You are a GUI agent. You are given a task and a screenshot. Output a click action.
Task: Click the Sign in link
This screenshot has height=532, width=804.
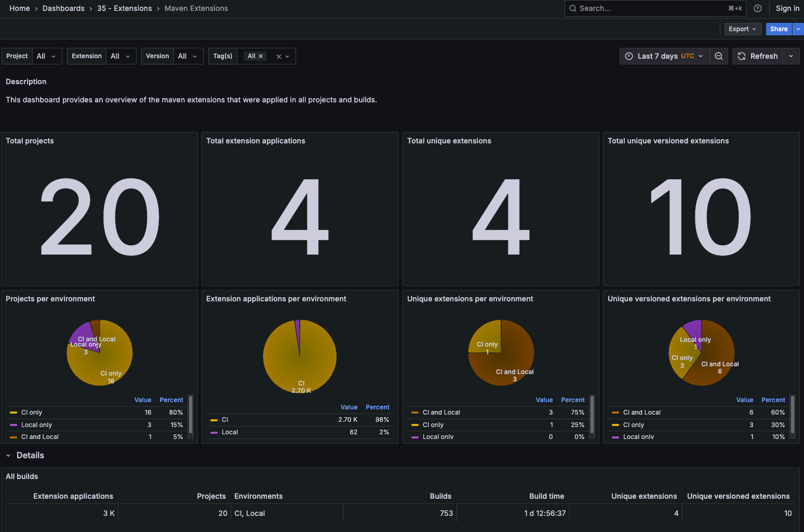[x=787, y=8]
